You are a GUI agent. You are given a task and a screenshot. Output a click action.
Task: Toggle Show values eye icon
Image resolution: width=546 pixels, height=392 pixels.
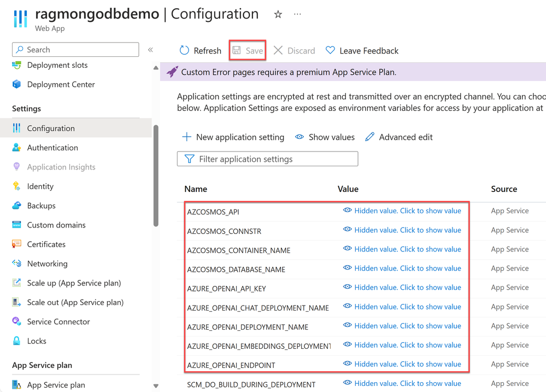[x=300, y=137]
